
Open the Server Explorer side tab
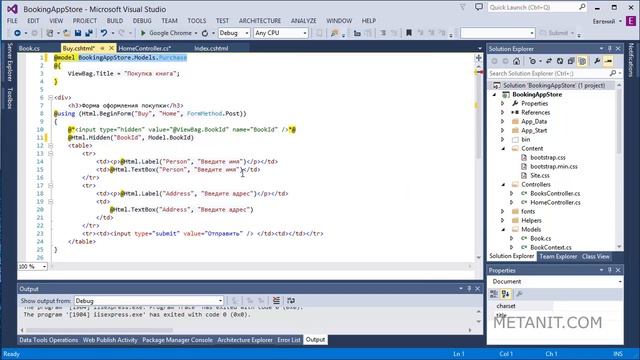(10, 62)
